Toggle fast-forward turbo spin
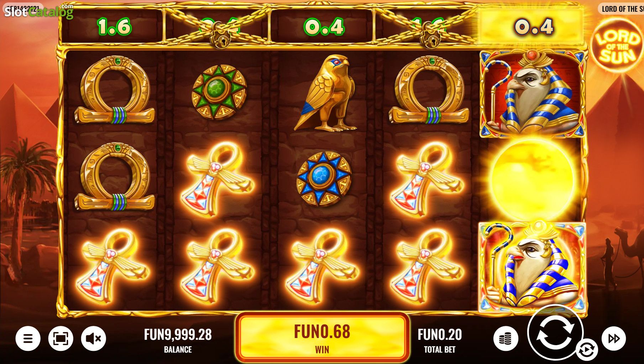 pyautogui.click(x=614, y=338)
